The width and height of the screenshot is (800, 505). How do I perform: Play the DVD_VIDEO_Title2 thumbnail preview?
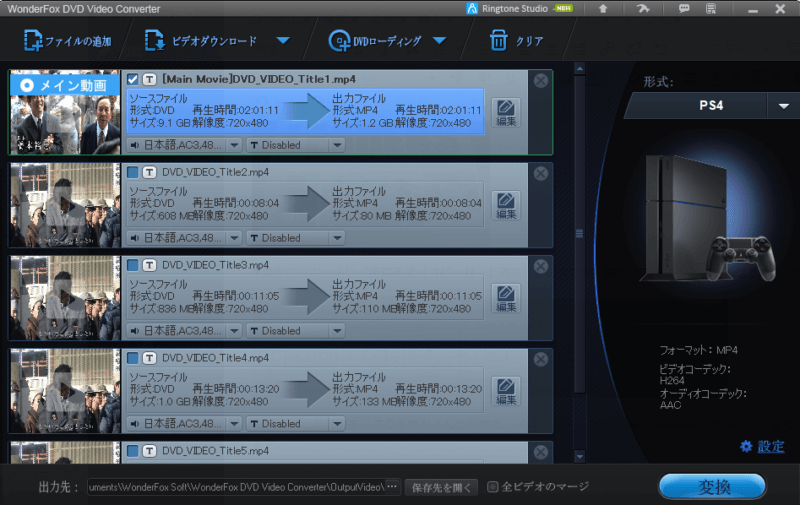65,205
